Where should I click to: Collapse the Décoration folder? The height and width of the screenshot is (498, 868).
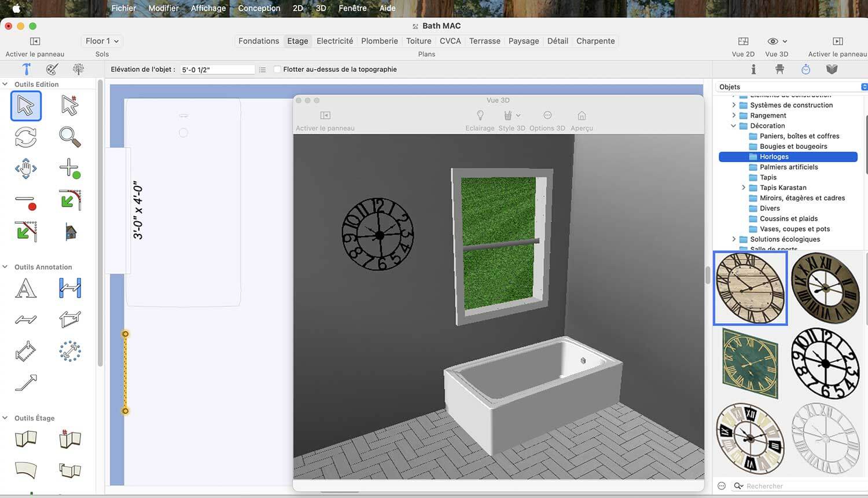pos(734,126)
